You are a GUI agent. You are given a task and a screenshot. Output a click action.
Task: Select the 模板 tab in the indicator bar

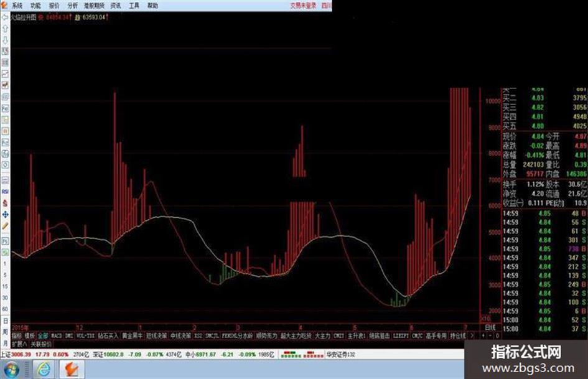(x=30, y=335)
